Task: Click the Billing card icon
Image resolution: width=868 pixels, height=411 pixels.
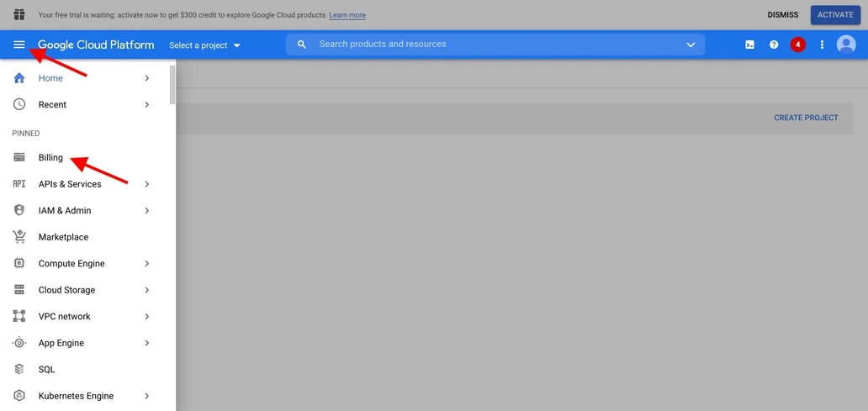Action: point(19,158)
